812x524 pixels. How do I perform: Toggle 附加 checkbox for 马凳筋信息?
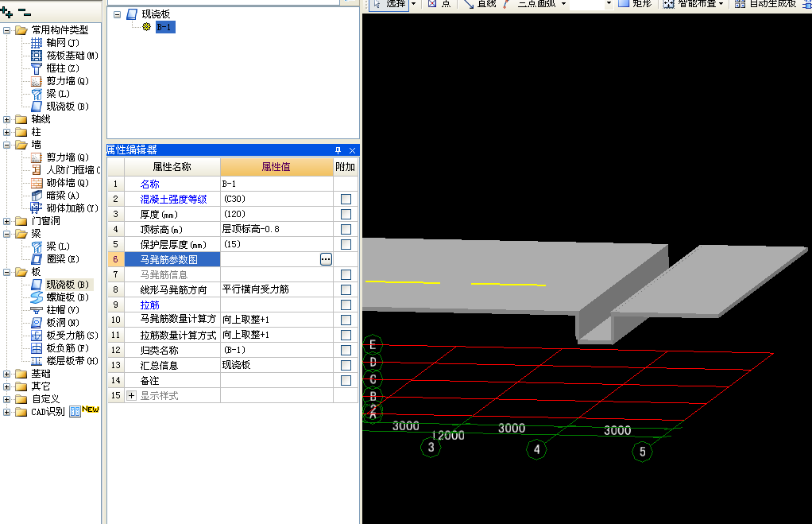pyautogui.click(x=346, y=274)
